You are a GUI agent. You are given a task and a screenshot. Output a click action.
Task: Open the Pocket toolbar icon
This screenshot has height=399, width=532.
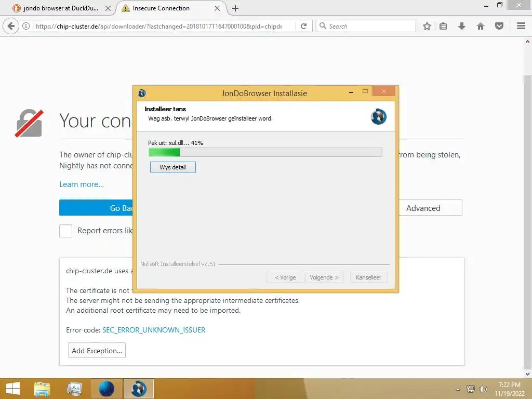pyautogui.click(x=499, y=26)
